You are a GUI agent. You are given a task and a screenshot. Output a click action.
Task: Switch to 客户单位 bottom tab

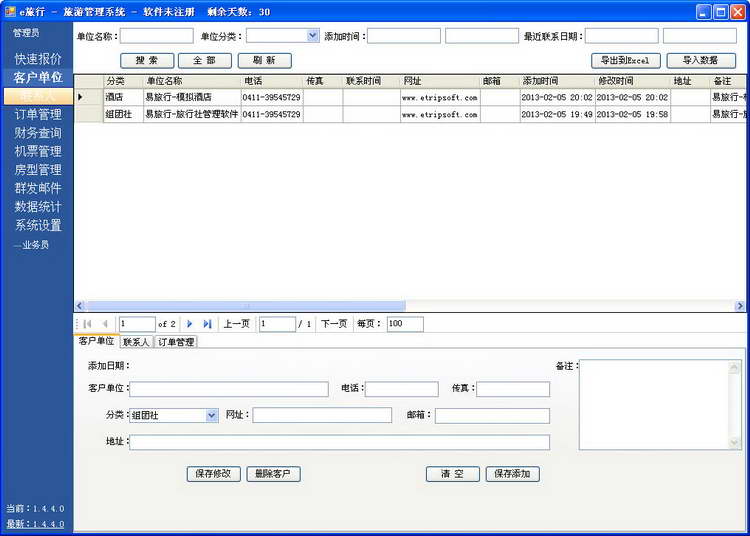click(96, 341)
